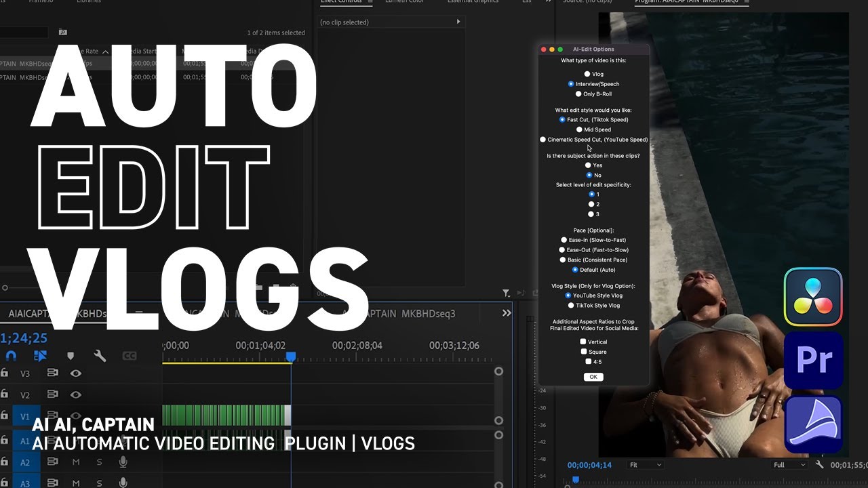Toggle sync lock on track V3
Image resolution: width=868 pixels, height=488 pixels.
point(52,373)
